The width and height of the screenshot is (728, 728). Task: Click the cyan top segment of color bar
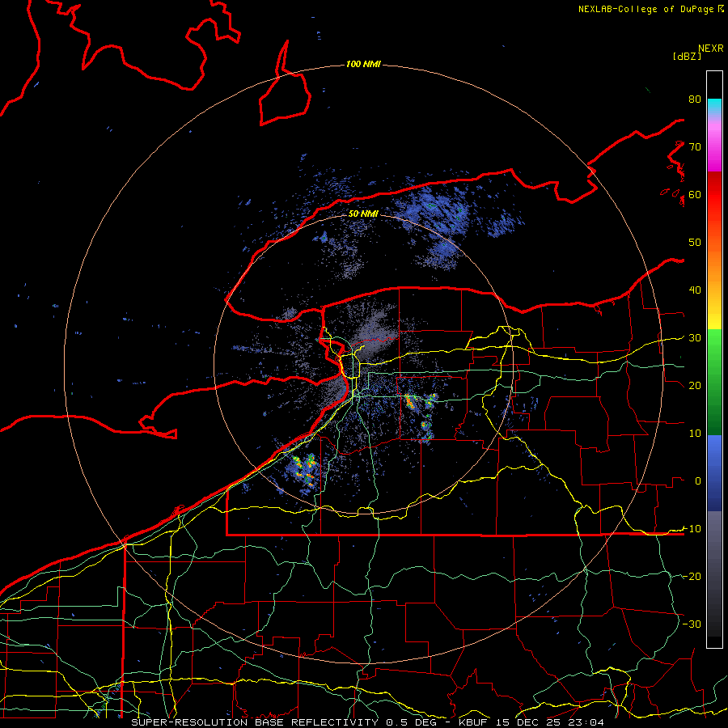click(x=714, y=106)
